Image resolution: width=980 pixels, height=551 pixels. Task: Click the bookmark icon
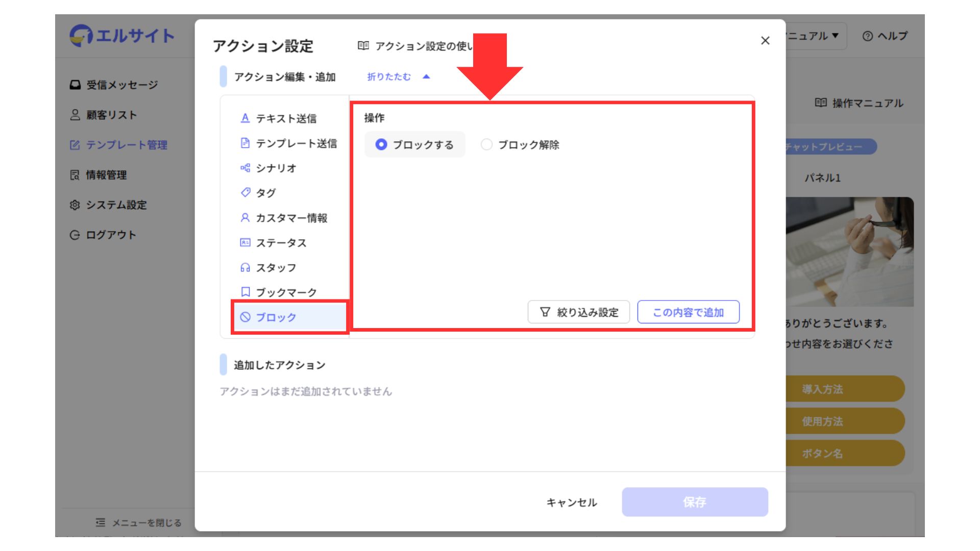click(245, 292)
